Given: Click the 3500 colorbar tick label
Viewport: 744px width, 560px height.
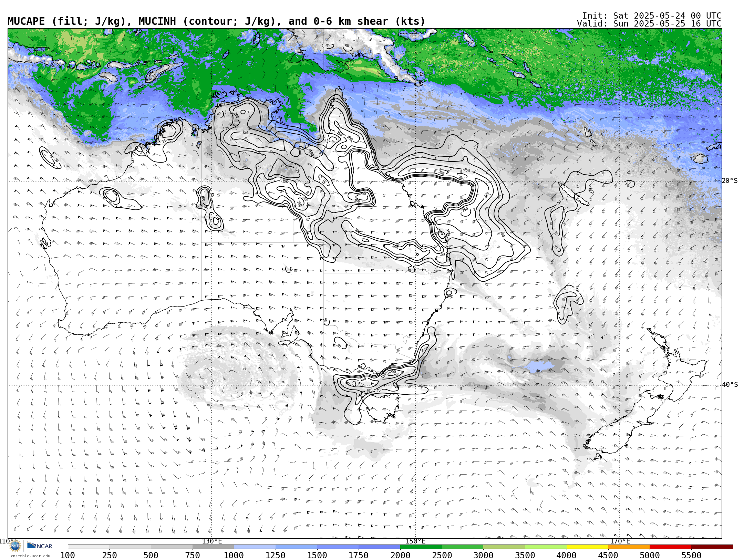Looking at the screenshot, I should (x=525, y=556).
